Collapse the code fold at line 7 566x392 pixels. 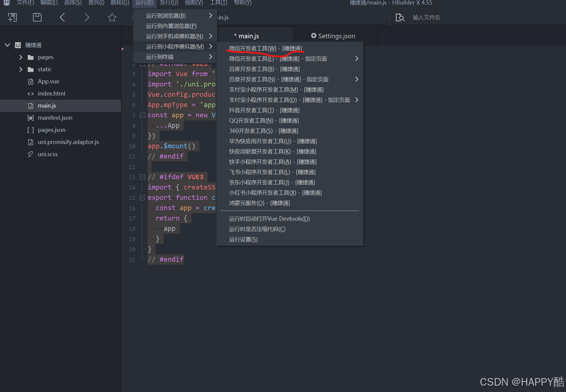coord(142,115)
